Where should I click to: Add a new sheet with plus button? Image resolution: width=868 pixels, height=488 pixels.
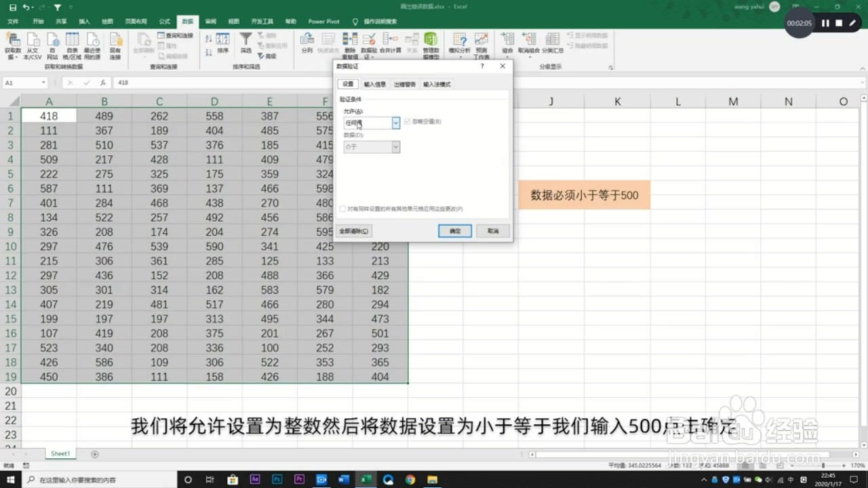95,454
